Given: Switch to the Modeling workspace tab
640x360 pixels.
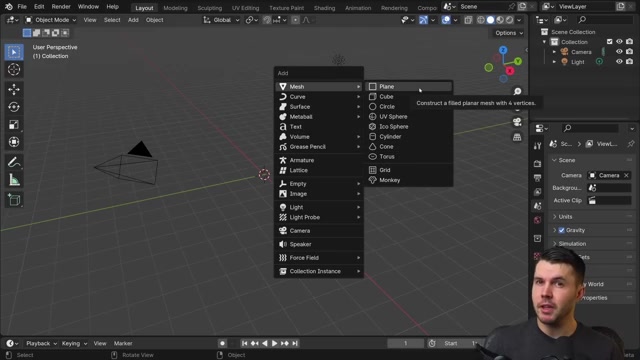Looking at the screenshot, I should [x=175, y=8].
